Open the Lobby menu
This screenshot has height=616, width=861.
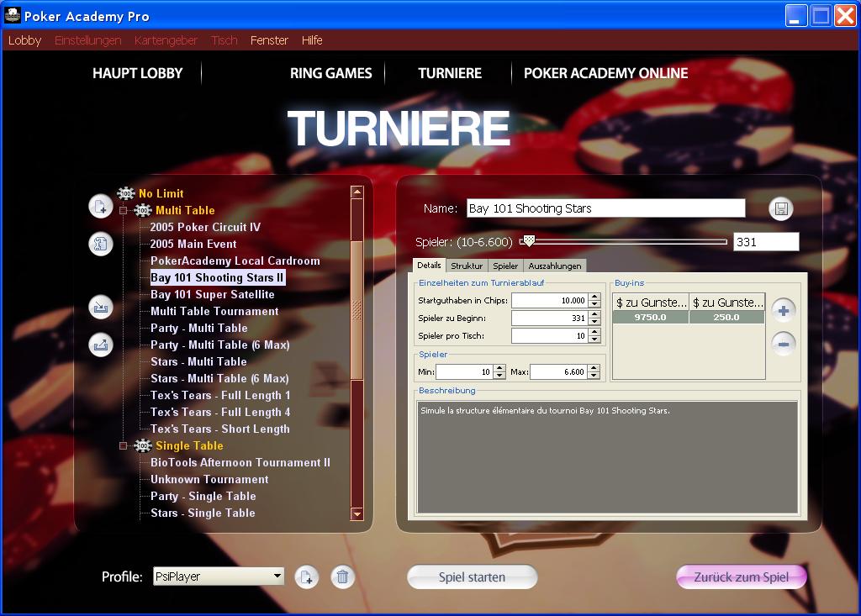24,40
